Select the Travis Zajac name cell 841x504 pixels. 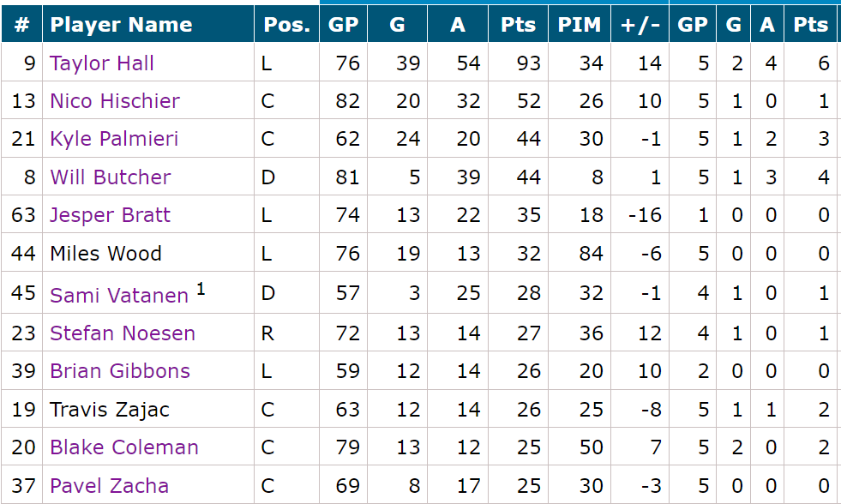click(110, 410)
